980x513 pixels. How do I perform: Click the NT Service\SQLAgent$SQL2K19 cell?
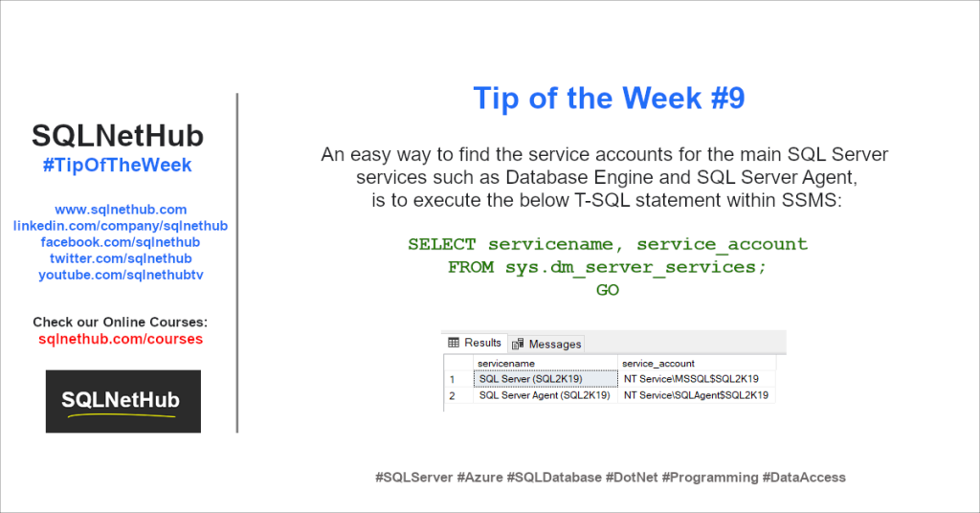[697, 395]
